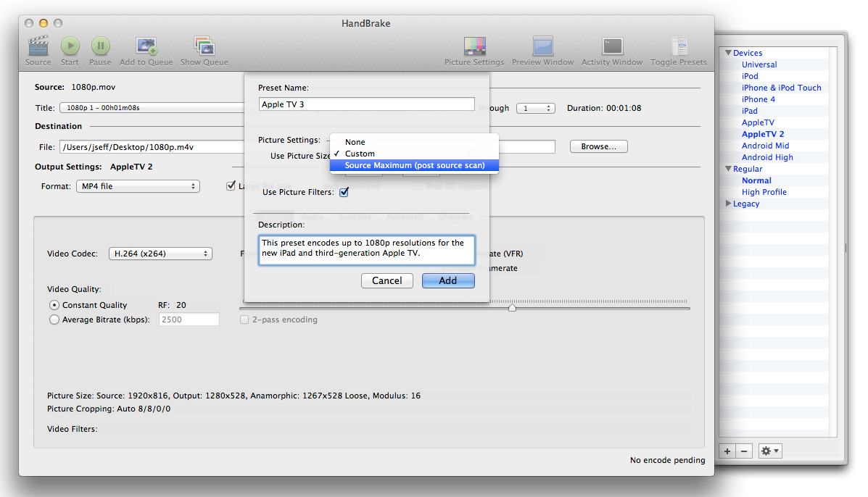This screenshot has width=868, height=497.
Task: Click the destination File path field
Action: coord(152,147)
